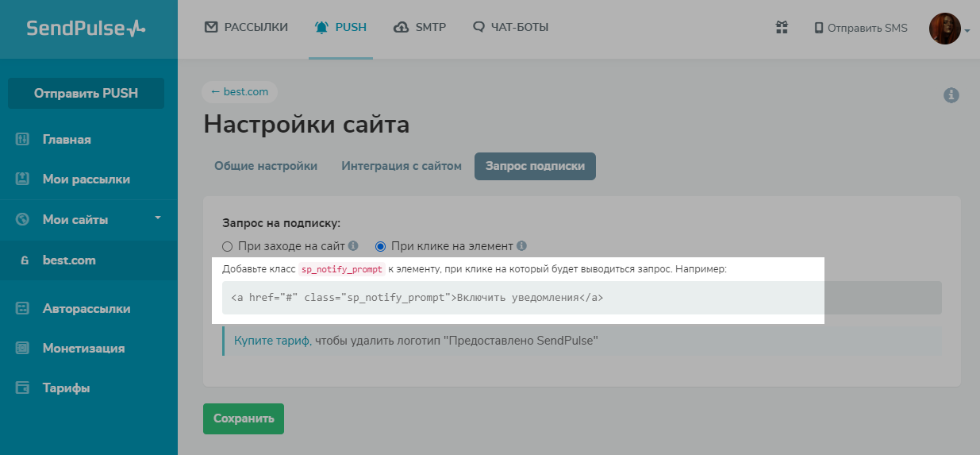This screenshot has width=980, height=455.
Task: Open the Рассылки top menu section
Action: [246, 28]
